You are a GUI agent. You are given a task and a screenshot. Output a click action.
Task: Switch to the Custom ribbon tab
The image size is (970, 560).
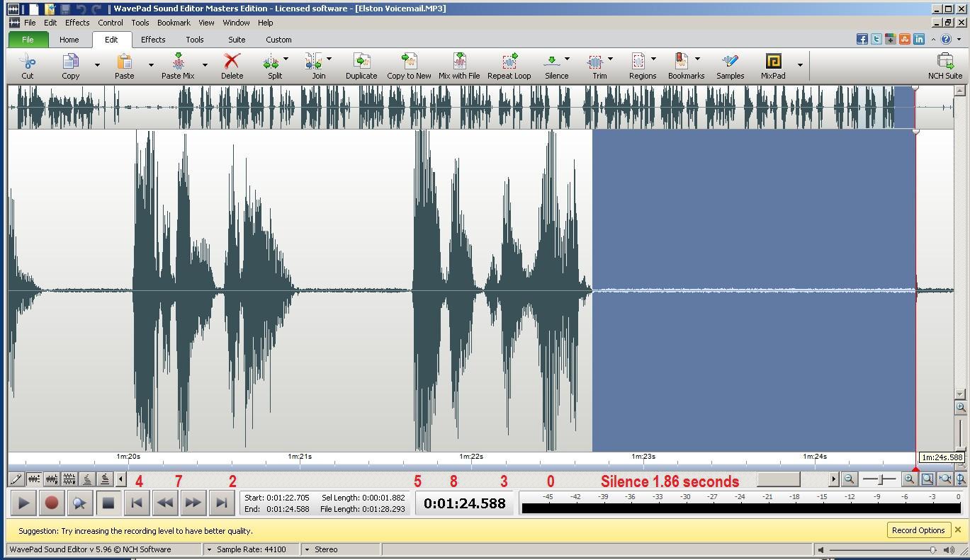278,40
